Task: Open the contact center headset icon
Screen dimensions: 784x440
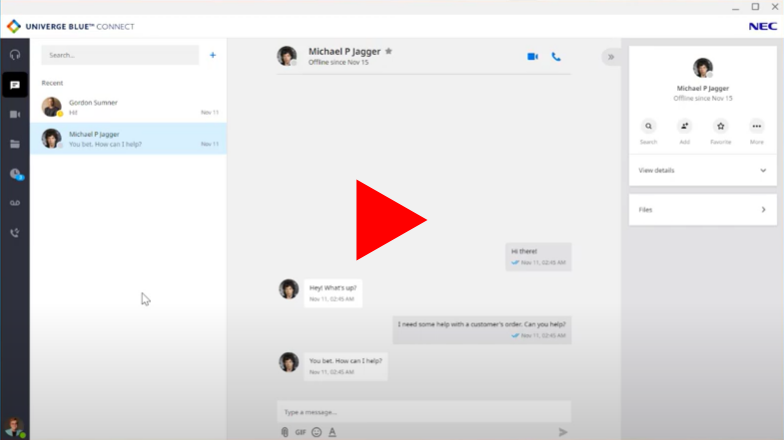Action: tap(15, 55)
